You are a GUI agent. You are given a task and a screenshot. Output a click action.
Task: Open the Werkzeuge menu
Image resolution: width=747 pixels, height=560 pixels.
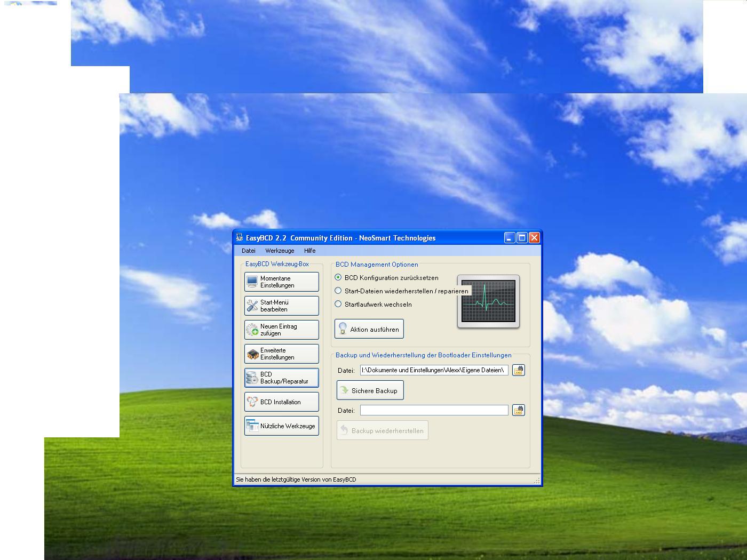coord(280,251)
